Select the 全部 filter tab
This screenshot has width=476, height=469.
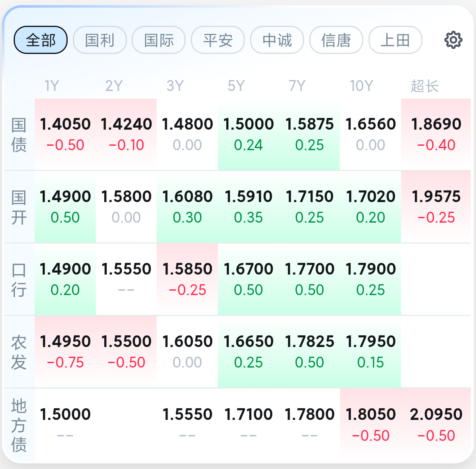[x=41, y=40]
